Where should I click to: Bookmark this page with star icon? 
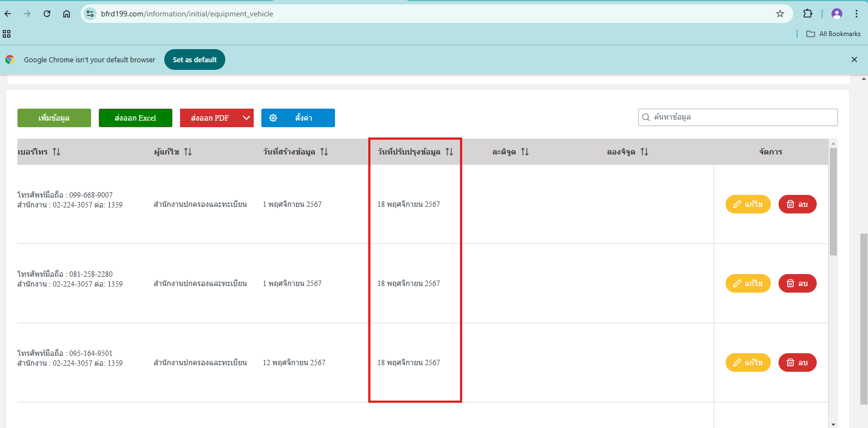click(x=780, y=14)
